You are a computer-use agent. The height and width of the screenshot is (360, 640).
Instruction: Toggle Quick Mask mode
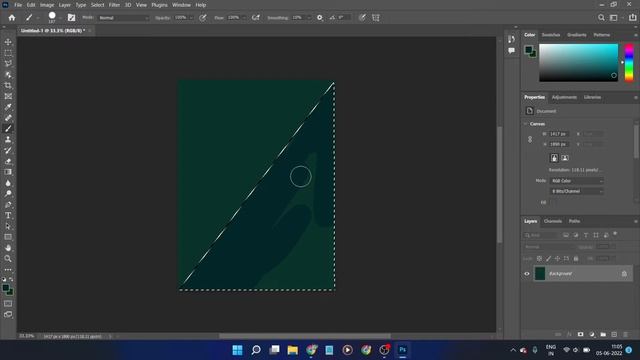[8, 304]
